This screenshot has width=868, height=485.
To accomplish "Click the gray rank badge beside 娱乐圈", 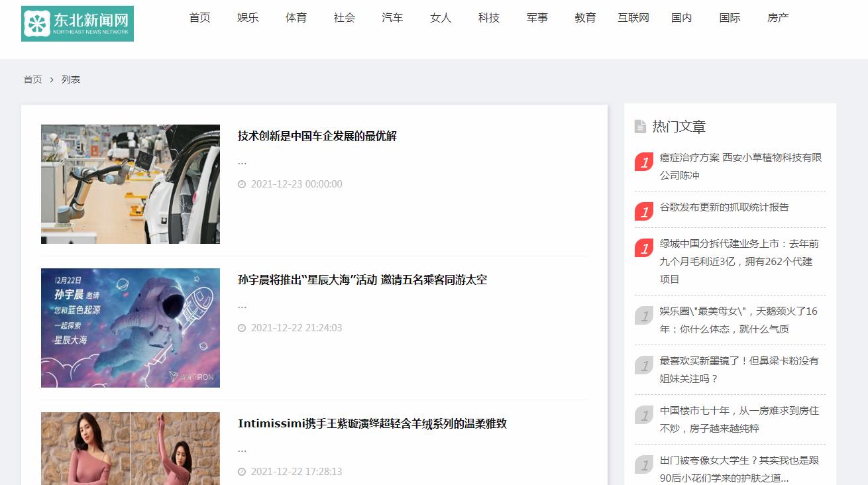I will pyautogui.click(x=644, y=316).
